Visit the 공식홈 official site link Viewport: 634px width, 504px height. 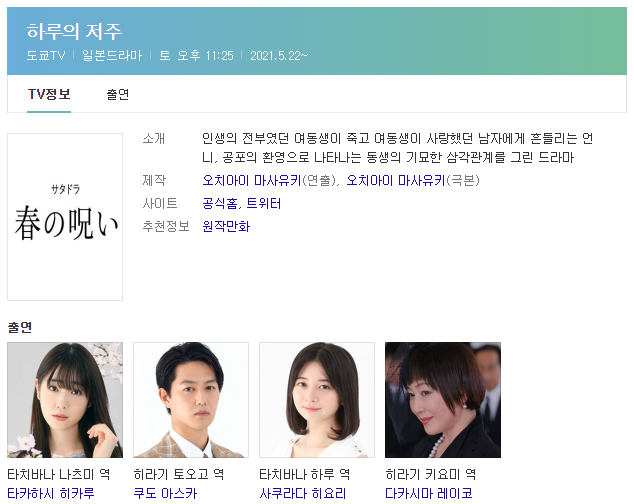[x=220, y=203]
